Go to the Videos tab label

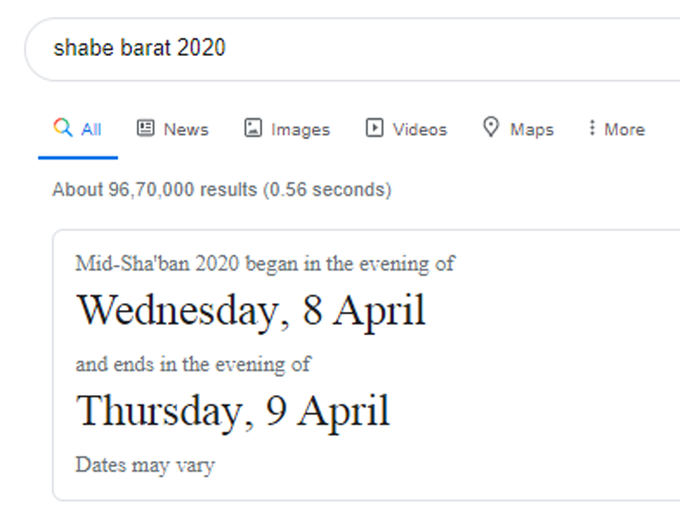pos(420,130)
